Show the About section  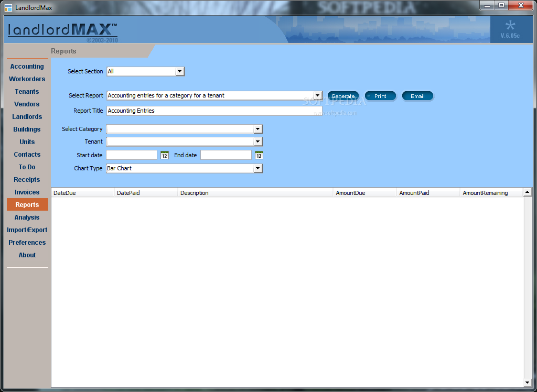[27, 255]
